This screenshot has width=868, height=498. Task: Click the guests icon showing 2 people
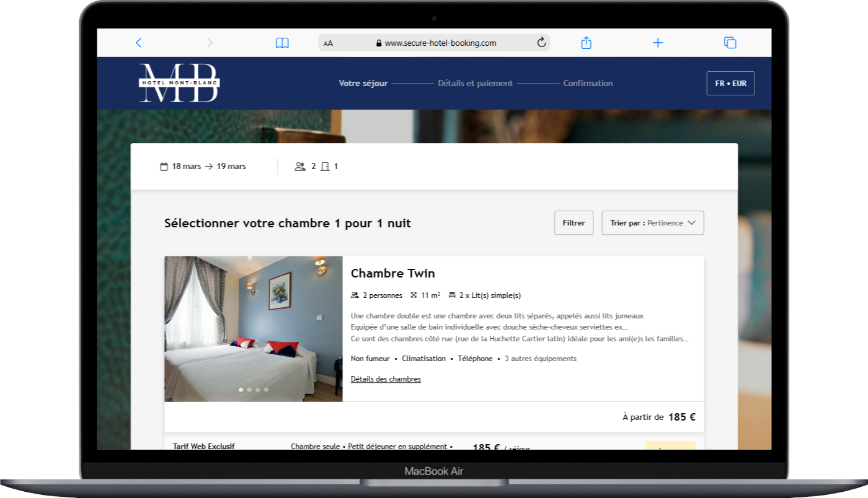point(300,167)
